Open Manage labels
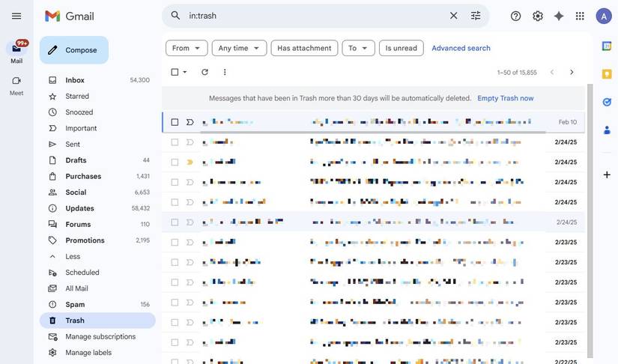The height and width of the screenshot is (364, 618). [97, 353]
